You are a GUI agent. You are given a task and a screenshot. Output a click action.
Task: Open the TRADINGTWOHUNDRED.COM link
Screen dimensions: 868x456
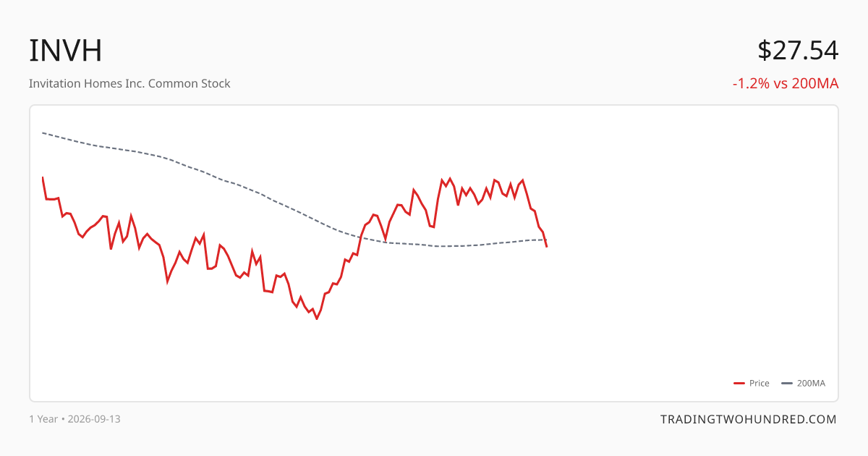click(749, 419)
